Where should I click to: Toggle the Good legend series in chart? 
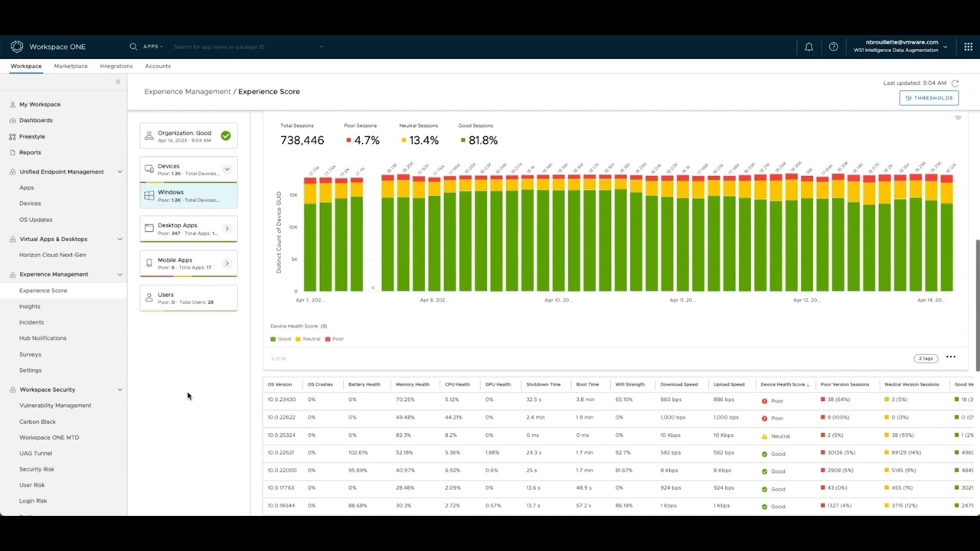(x=280, y=339)
